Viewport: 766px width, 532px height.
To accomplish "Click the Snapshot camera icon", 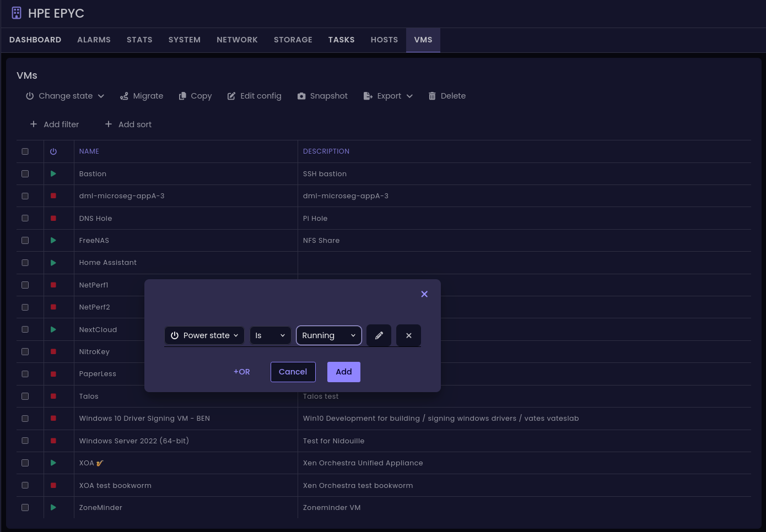I will point(301,96).
